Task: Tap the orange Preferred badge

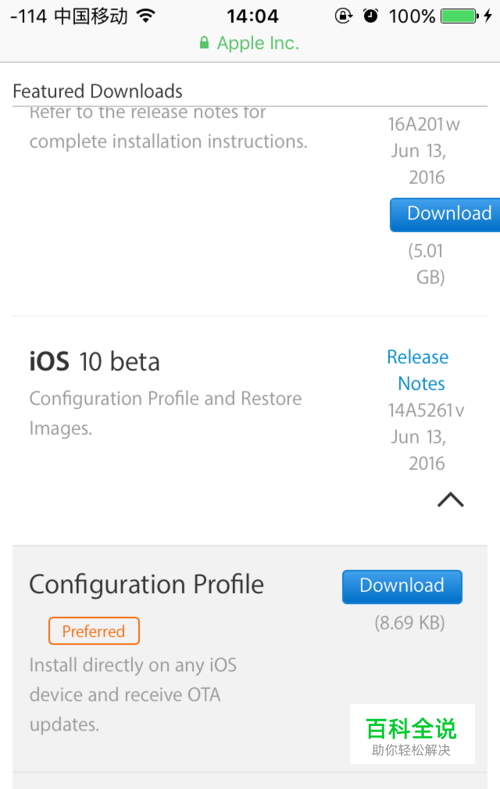Action: tap(94, 630)
